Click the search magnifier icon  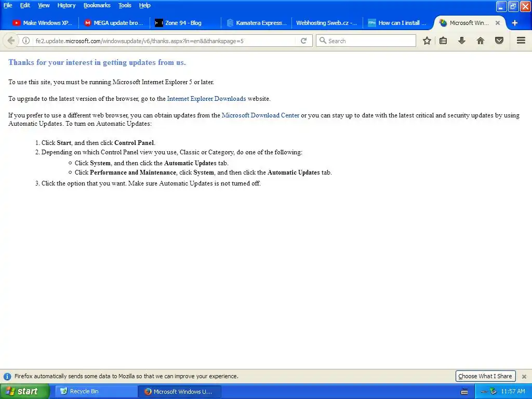323,41
